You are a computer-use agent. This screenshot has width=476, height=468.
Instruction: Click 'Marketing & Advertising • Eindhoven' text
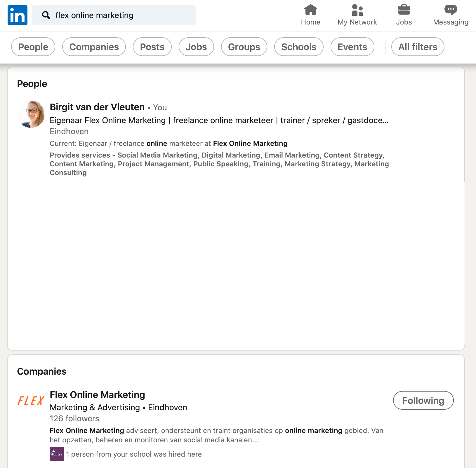tap(118, 407)
